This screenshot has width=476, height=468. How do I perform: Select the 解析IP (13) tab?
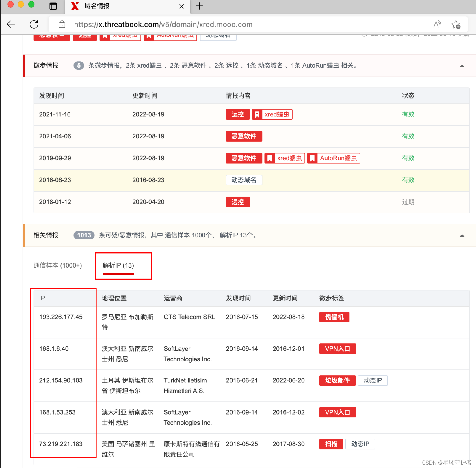coord(118,265)
